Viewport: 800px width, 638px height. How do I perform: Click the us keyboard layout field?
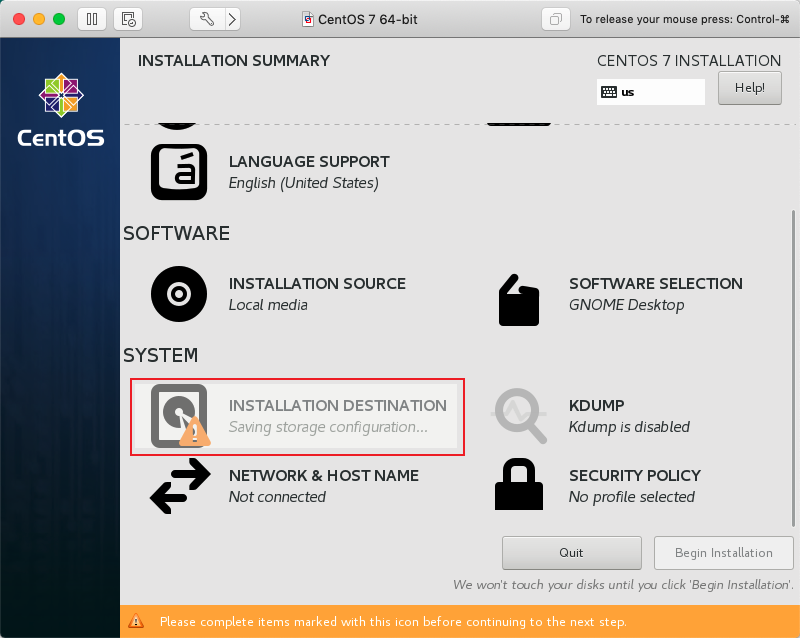(651, 92)
